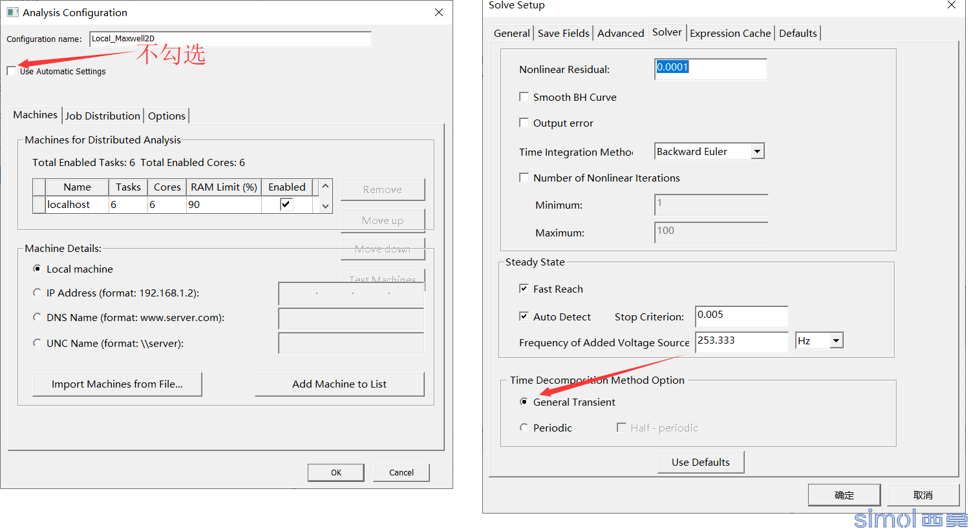Viewport: 980px width, 531px height.
Task: Click the machines table scroll down arrow
Action: tap(326, 206)
